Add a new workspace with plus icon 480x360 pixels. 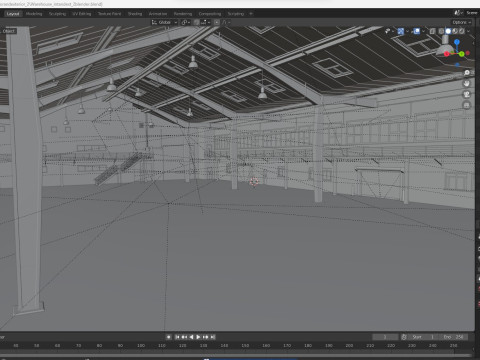pyautogui.click(x=251, y=14)
